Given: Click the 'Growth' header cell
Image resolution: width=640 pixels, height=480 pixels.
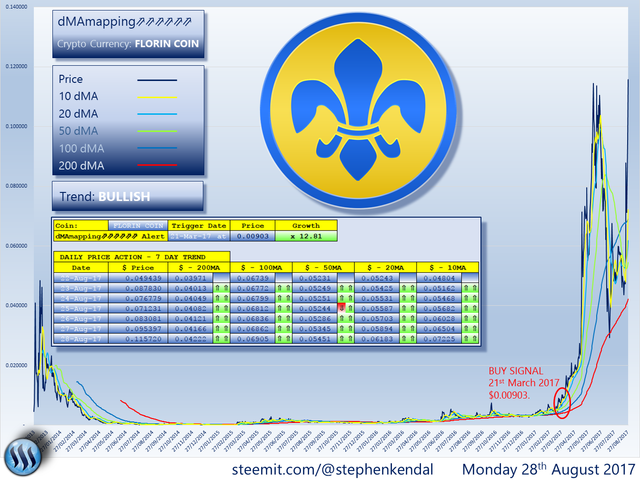Looking at the screenshot, I should tap(306, 225).
